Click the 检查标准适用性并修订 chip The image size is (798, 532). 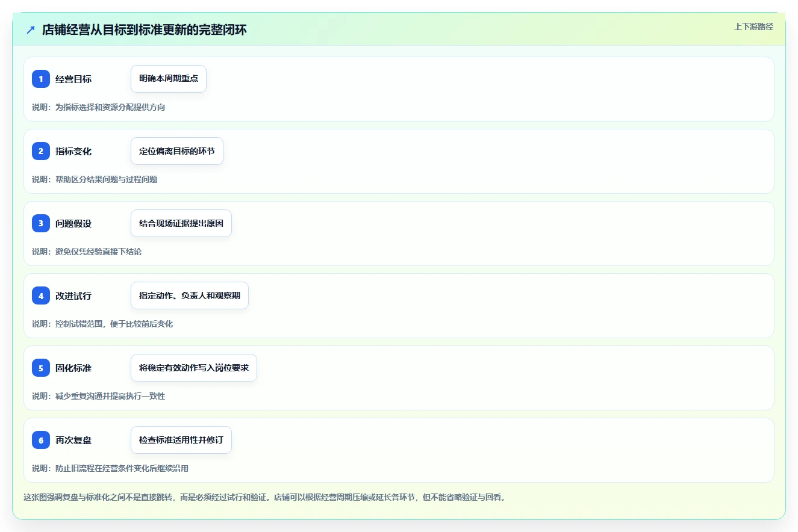point(181,440)
